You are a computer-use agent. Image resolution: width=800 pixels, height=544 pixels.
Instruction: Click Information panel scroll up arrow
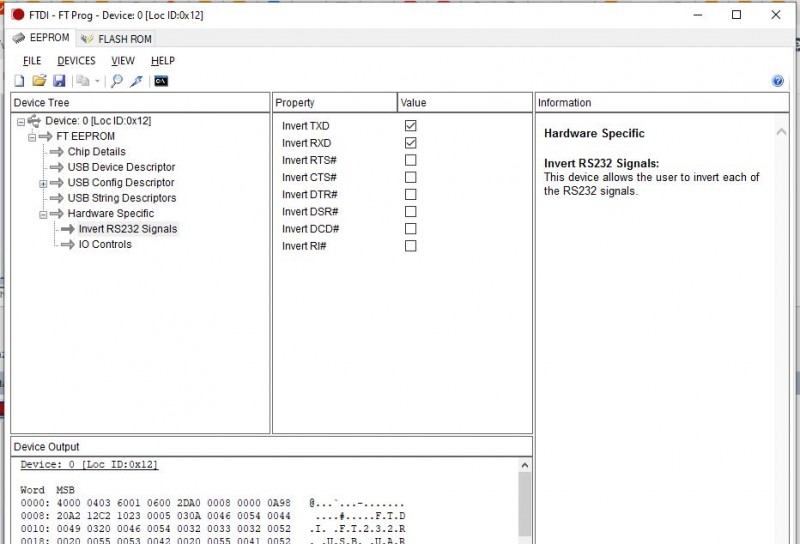click(781, 132)
